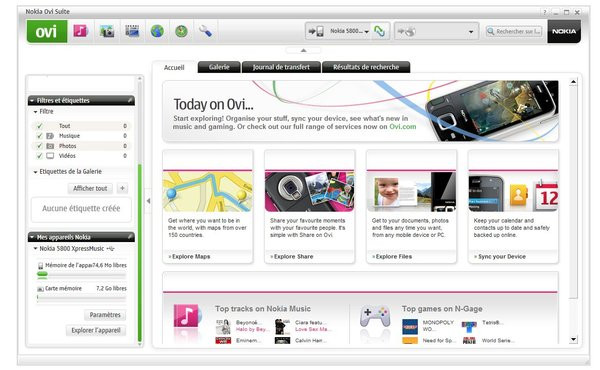Click the device memory usage bar
The height and width of the screenshot is (370, 600).
click(x=81, y=274)
